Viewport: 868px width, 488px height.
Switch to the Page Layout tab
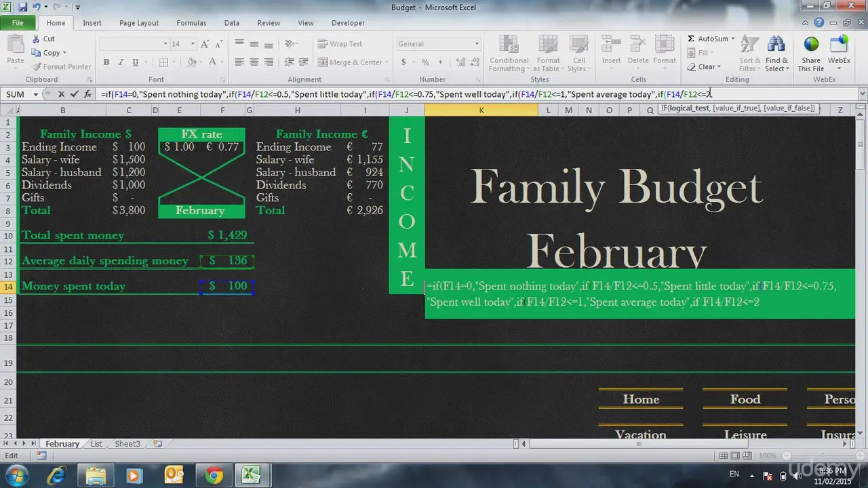(x=139, y=23)
